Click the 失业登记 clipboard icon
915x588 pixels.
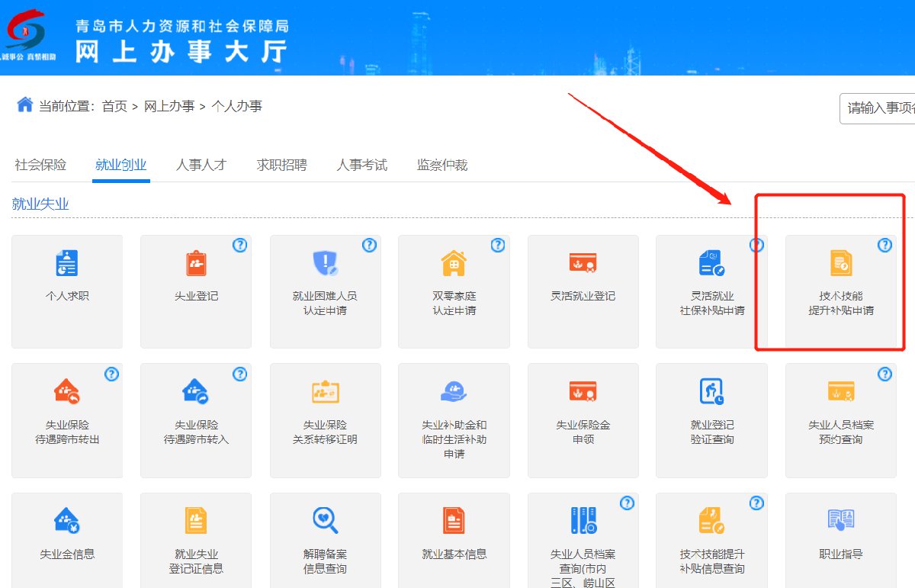(196, 263)
